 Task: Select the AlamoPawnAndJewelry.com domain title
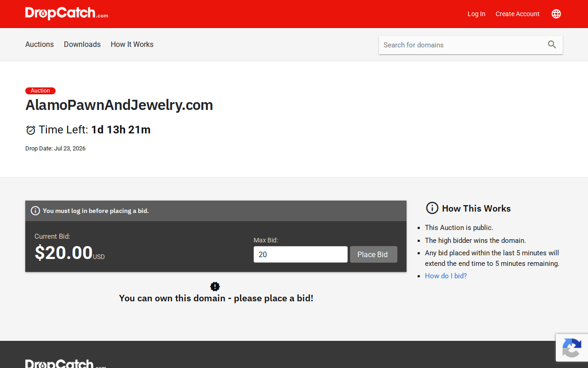(119, 105)
